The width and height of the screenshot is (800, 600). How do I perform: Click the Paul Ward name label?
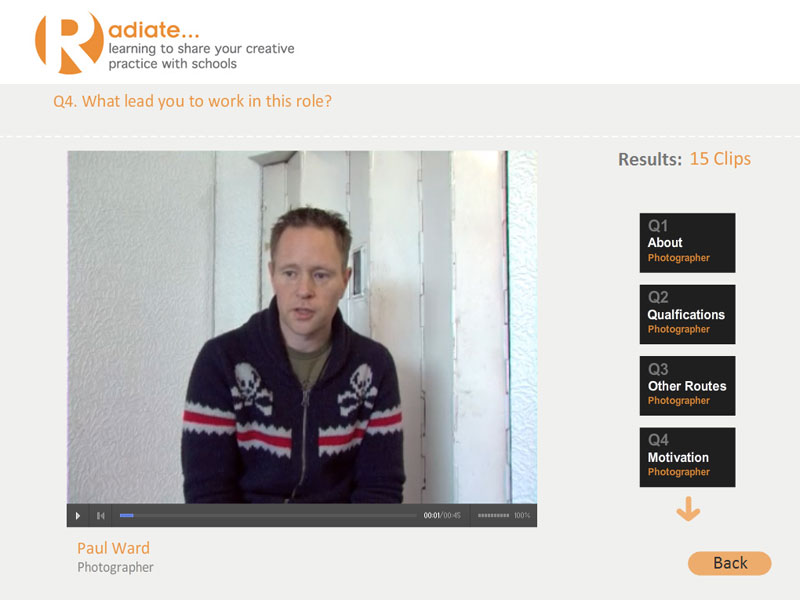coord(113,548)
